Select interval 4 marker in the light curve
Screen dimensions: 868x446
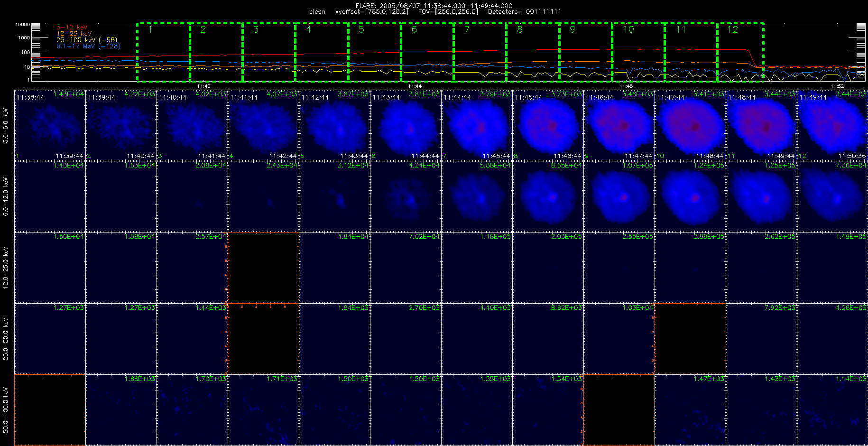[x=308, y=30]
